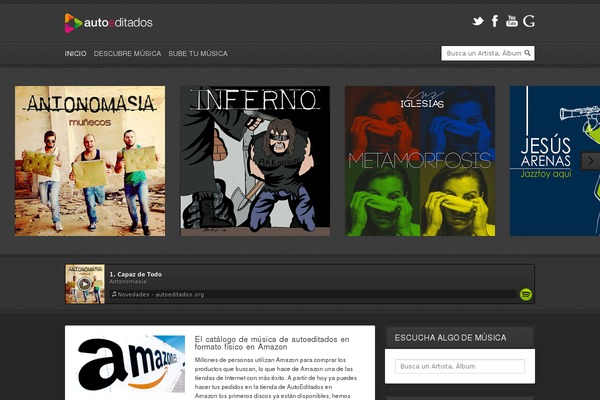Screen dimensions: 600x400
Task: Click 'Novedades - autoeditados.org' playlist label
Action: click(161, 294)
